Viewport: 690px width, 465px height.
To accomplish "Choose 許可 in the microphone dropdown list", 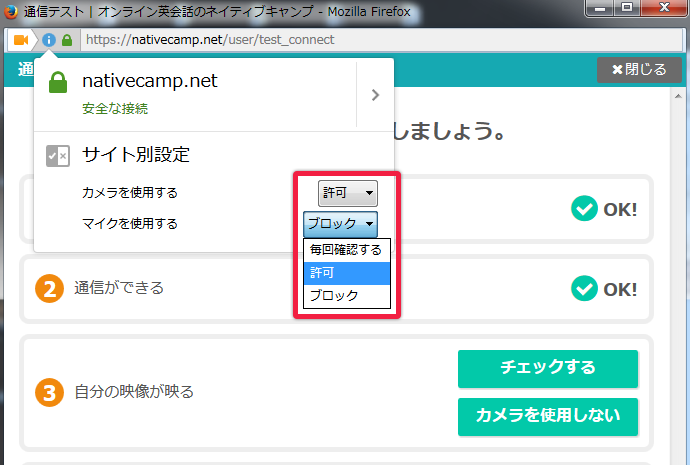I will [x=345, y=273].
